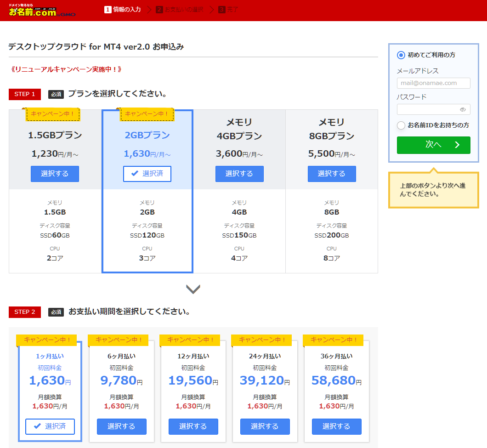
Task: Click step 3 完了 in header
Action: [x=228, y=10]
